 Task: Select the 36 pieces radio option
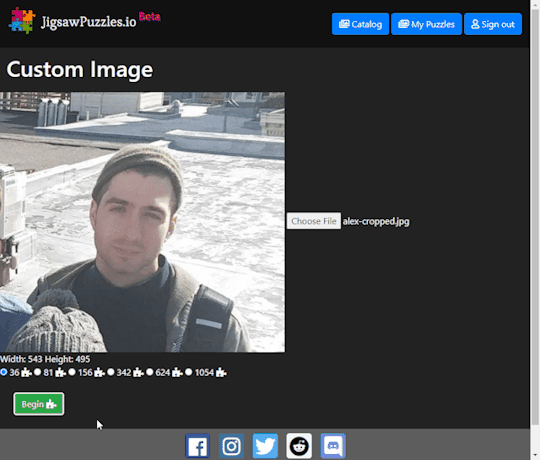(3, 372)
